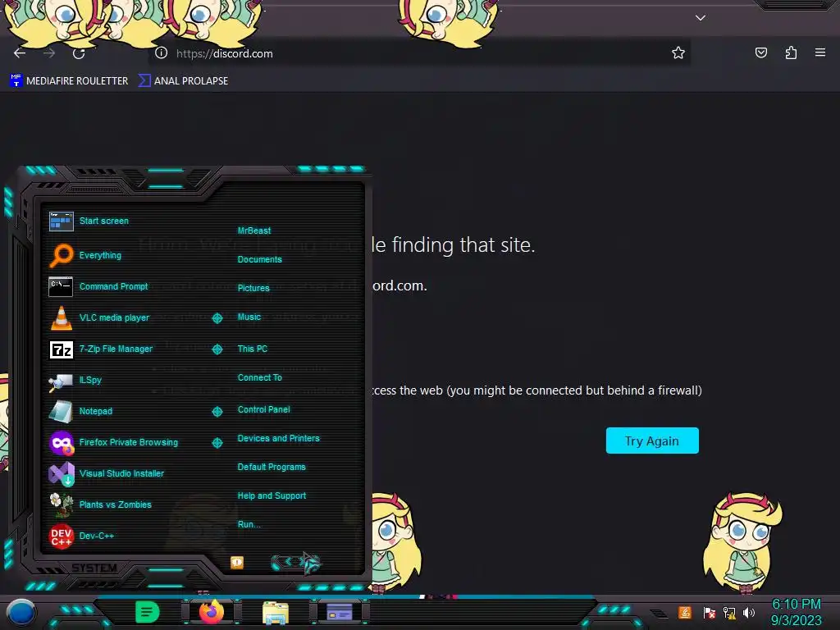The height and width of the screenshot is (630, 840).
Task: Click the Start orb button
Action: point(21,612)
